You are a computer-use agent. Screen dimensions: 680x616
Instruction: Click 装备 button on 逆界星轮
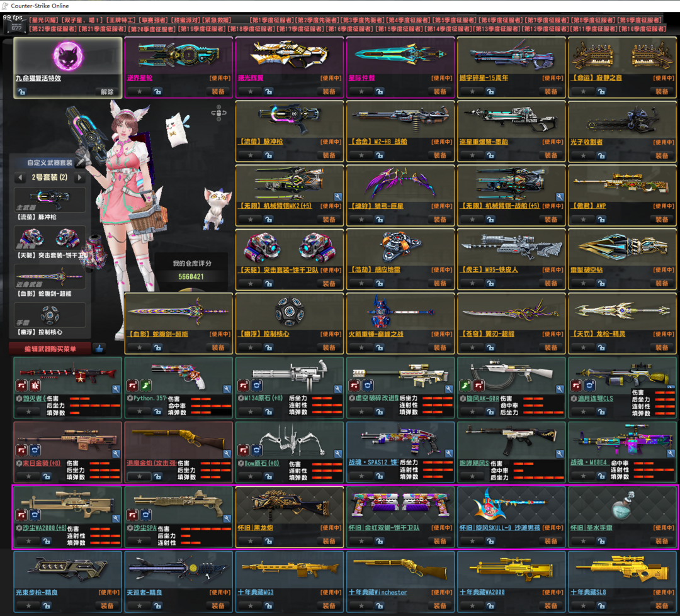click(218, 91)
